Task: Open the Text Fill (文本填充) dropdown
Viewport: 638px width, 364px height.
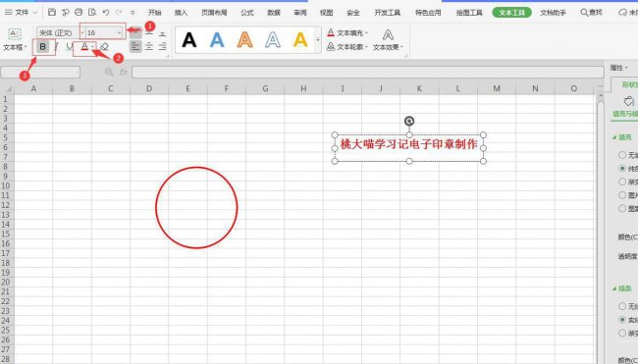Action: [x=347, y=32]
